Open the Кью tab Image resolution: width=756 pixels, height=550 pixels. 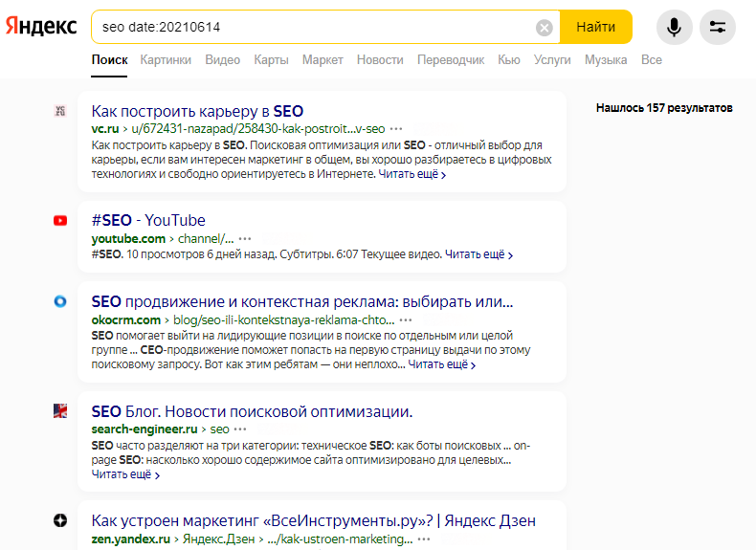(509, 59)
